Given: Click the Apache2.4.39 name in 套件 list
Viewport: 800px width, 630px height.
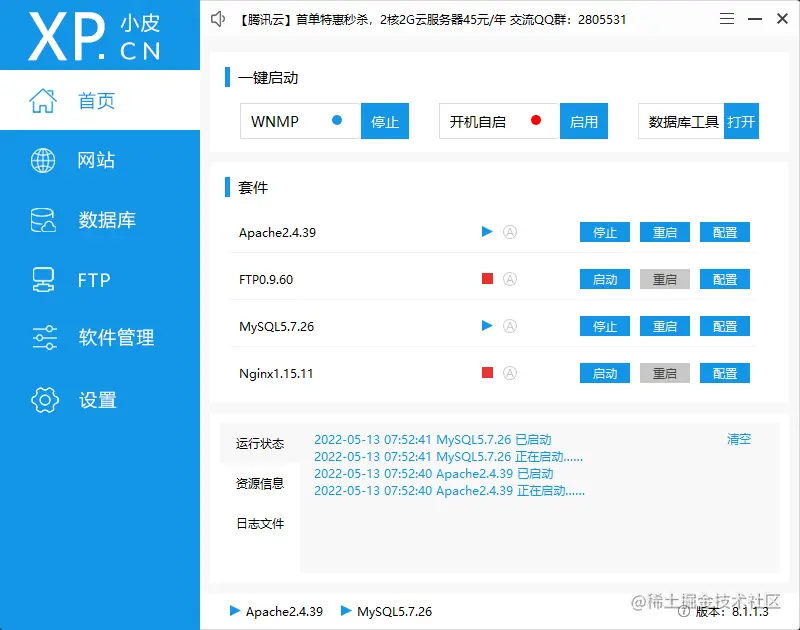Looking at the screenshot, I should [278, 233].
